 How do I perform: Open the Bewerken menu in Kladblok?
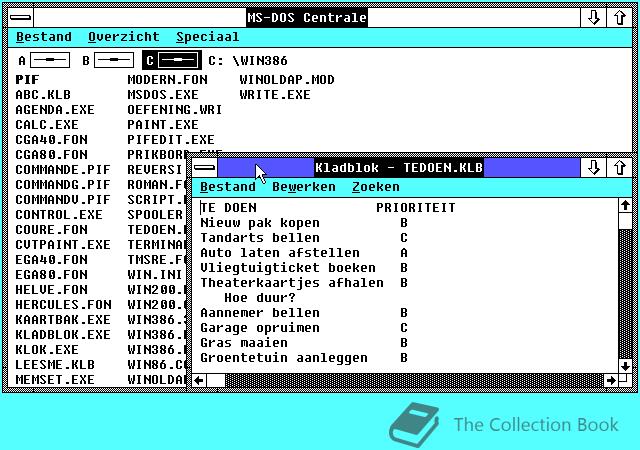304,187
